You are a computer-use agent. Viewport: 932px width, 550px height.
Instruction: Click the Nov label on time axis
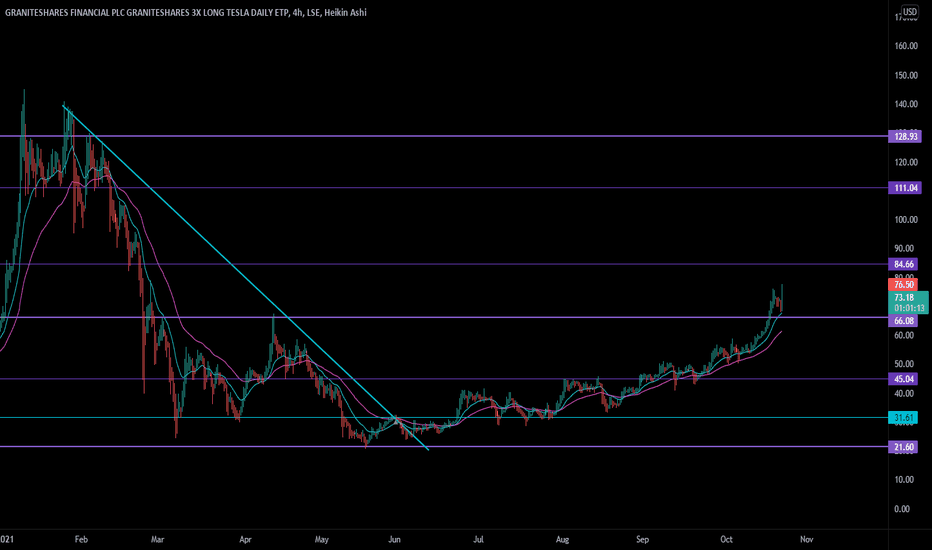coord(807,540)
